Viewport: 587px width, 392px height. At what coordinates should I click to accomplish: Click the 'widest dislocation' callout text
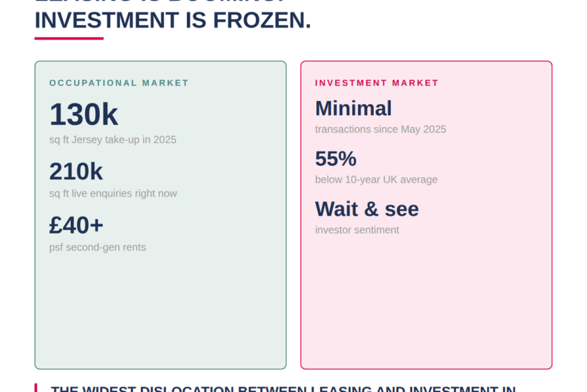[283, 388]
